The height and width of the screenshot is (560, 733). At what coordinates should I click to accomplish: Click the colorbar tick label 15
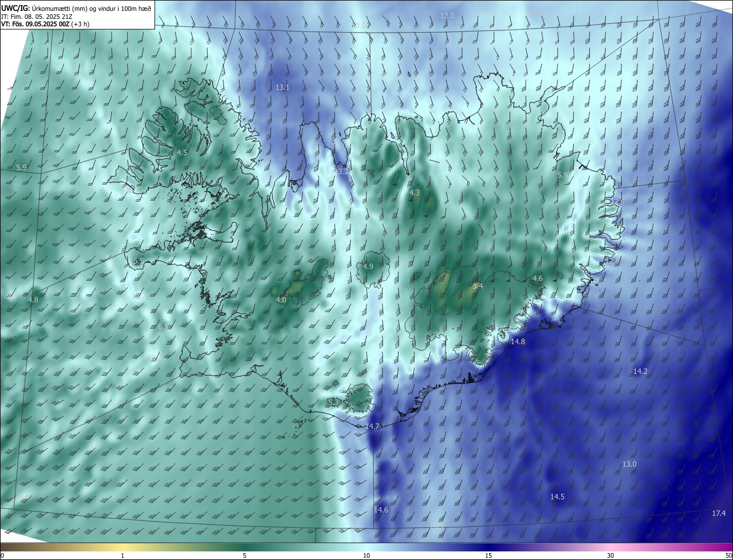pos(488,555)
